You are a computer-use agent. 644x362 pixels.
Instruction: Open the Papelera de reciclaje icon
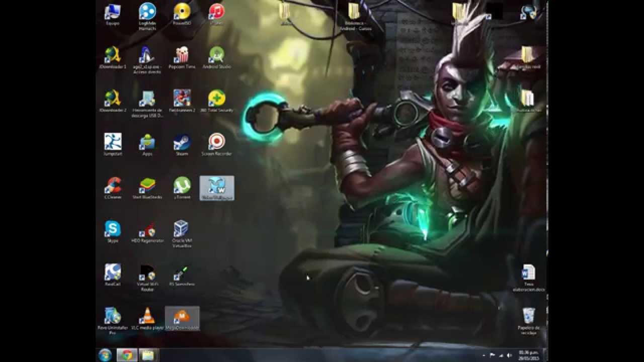pyautogui.click(x=528, y=321)
